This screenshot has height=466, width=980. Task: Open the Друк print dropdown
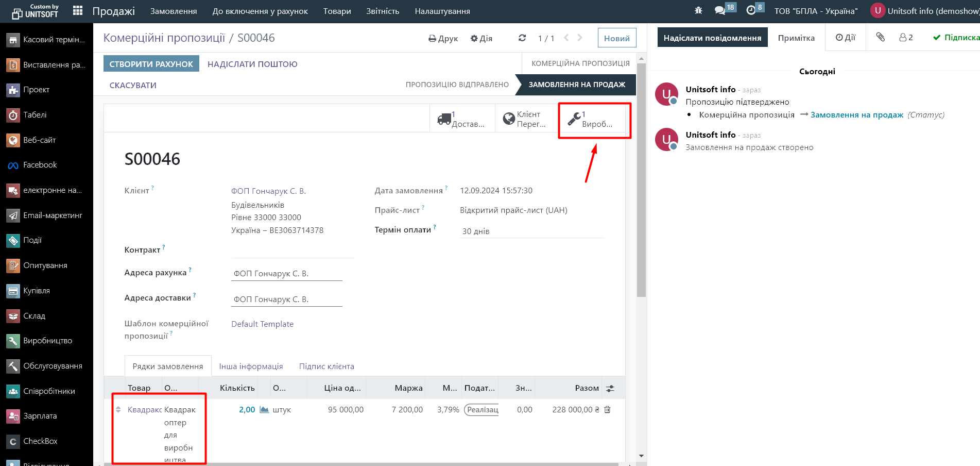(x=443, y=38)
